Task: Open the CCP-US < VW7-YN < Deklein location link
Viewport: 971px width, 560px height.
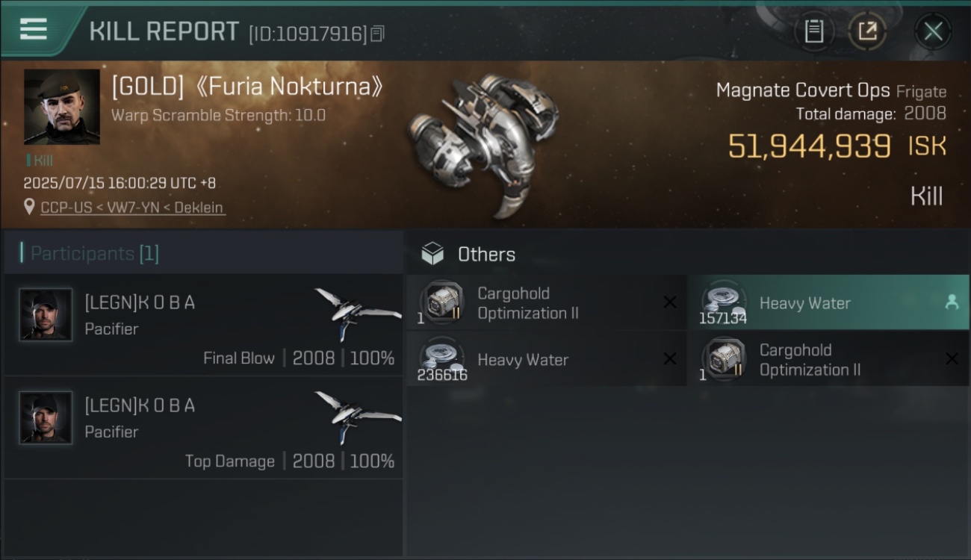Action: (132, 208)
